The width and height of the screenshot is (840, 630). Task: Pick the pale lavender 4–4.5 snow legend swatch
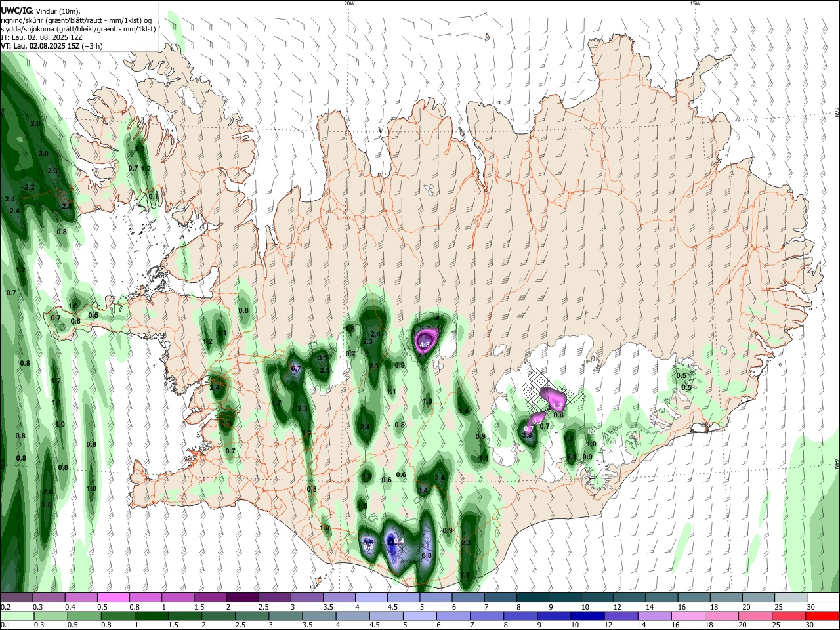click(x=371, y=598)
